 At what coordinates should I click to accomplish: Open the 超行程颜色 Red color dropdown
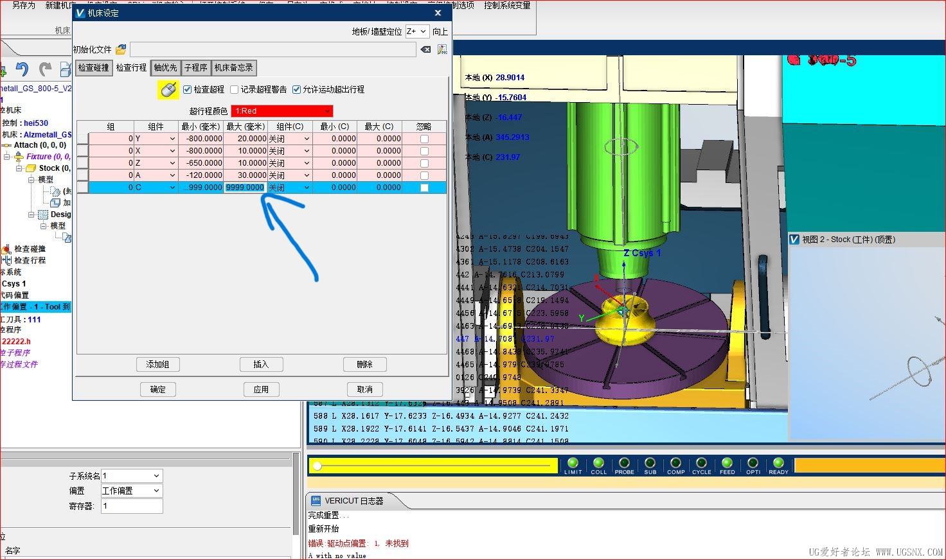[x=281, y=111]
